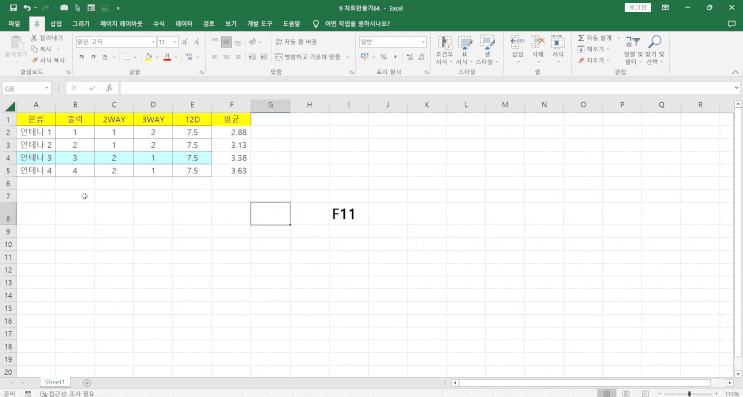Open Format as Table (표 서식)
Viewport: 743px width, 397px height.
[x=464, y=50]
